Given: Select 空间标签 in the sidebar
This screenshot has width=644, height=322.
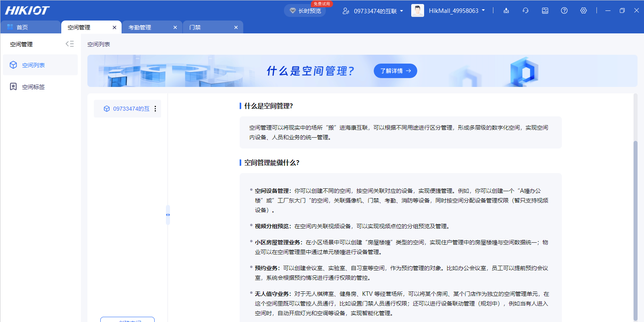Looking at the screenshot, I should [x=33, y=87].
